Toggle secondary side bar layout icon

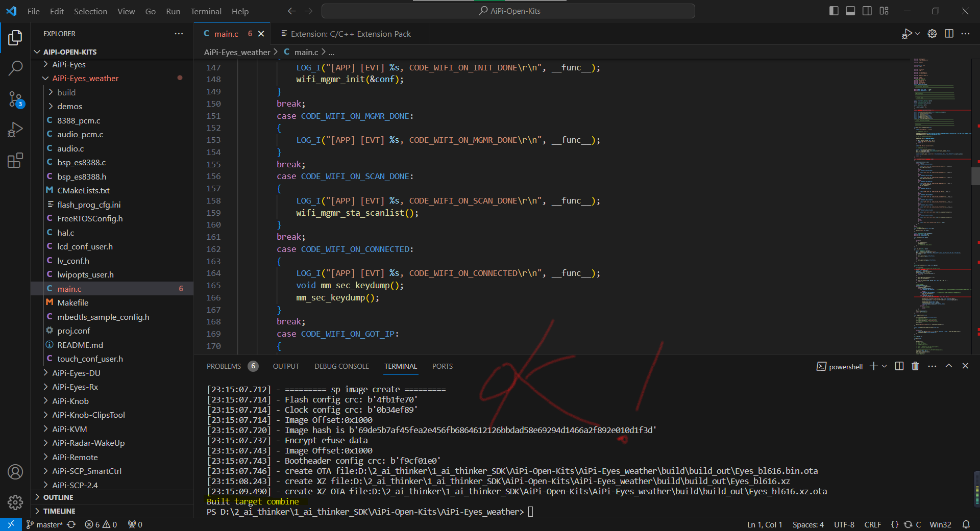click(x=867, y=11)
